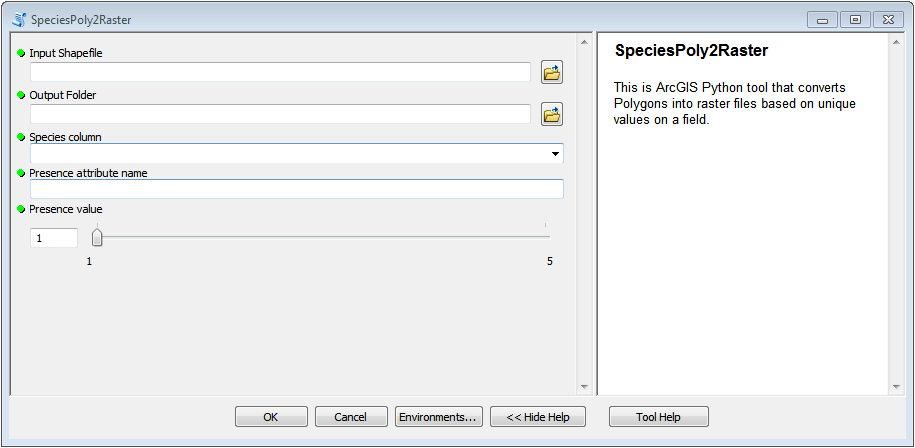The height and width of the screenshot is (448, 915).
Task: Focus the Presence attribute name field
Action: pos(296,189)
